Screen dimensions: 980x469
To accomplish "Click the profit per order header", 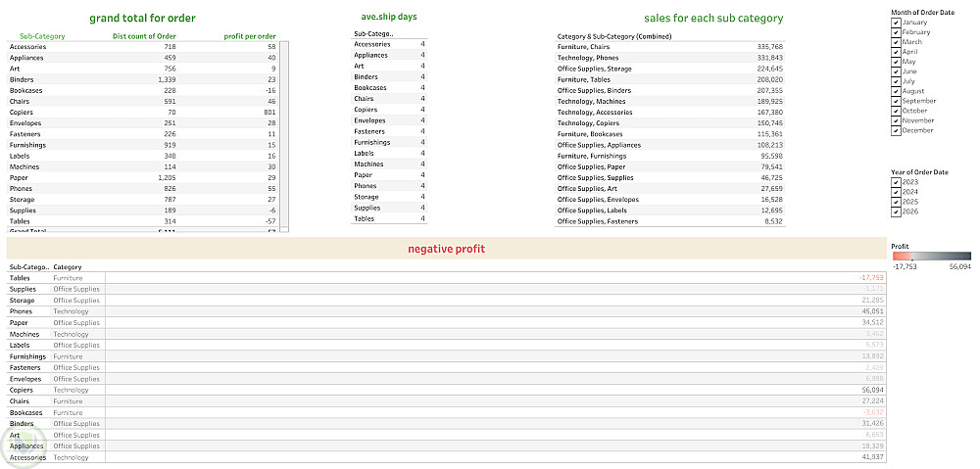I will click(x=250, y=36).
